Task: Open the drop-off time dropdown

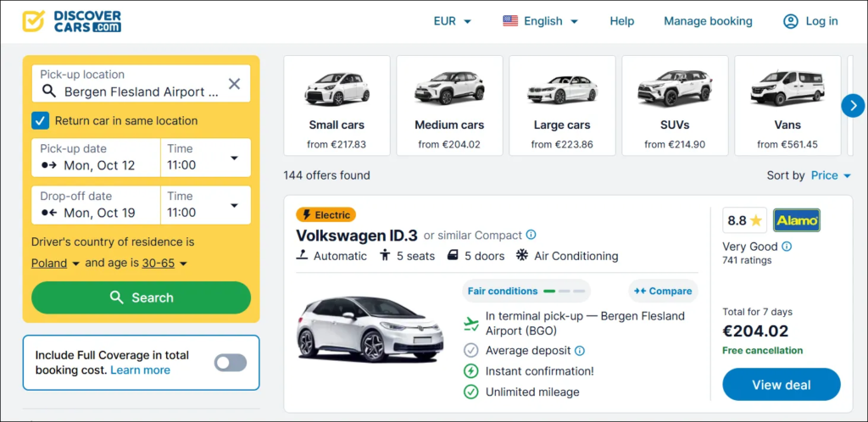Action: (x=206, y=204)
